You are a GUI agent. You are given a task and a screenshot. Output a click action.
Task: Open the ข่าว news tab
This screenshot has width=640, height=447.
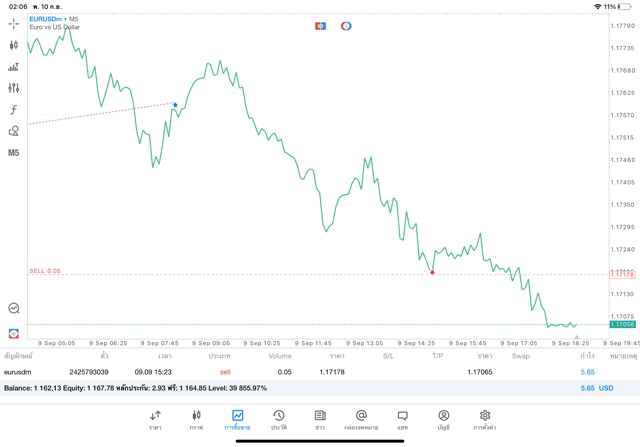point(319,418)
